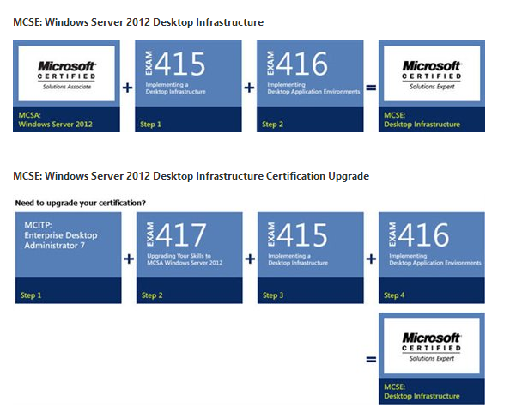Click 'Step 4' label
The height and width of the screenshot is (420, 510).
tap(394, 295)
